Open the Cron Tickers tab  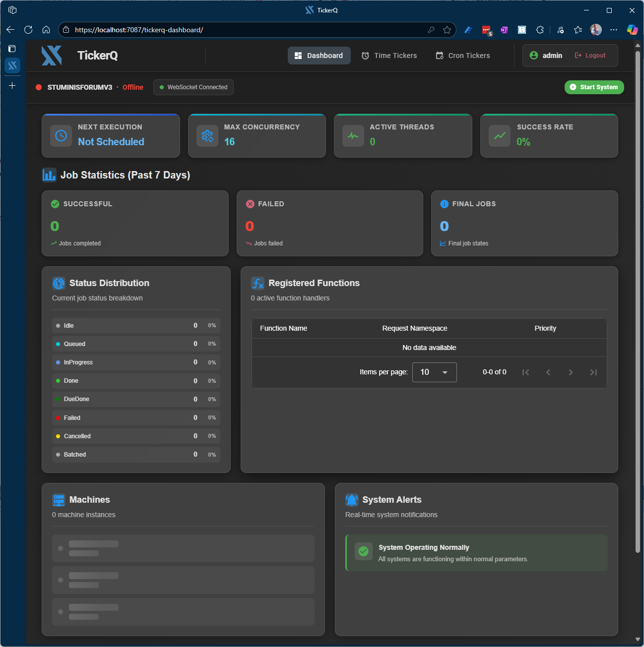462,55
